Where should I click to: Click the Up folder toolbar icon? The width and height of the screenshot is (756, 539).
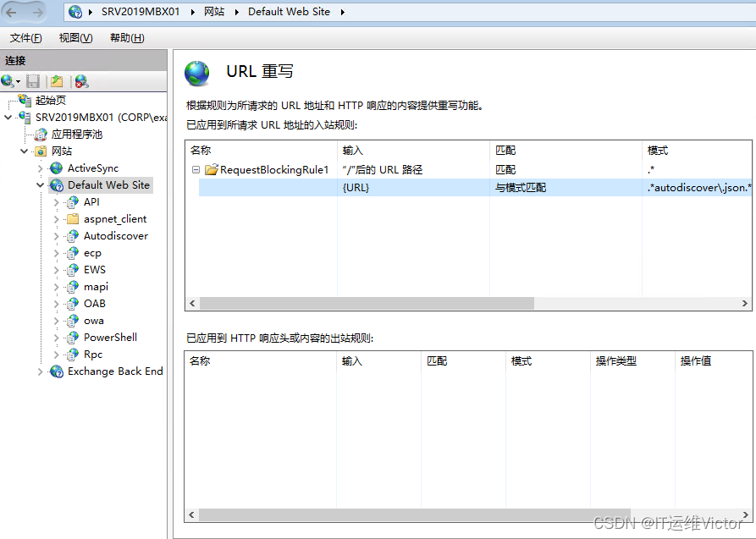click(x=57, y=81)
